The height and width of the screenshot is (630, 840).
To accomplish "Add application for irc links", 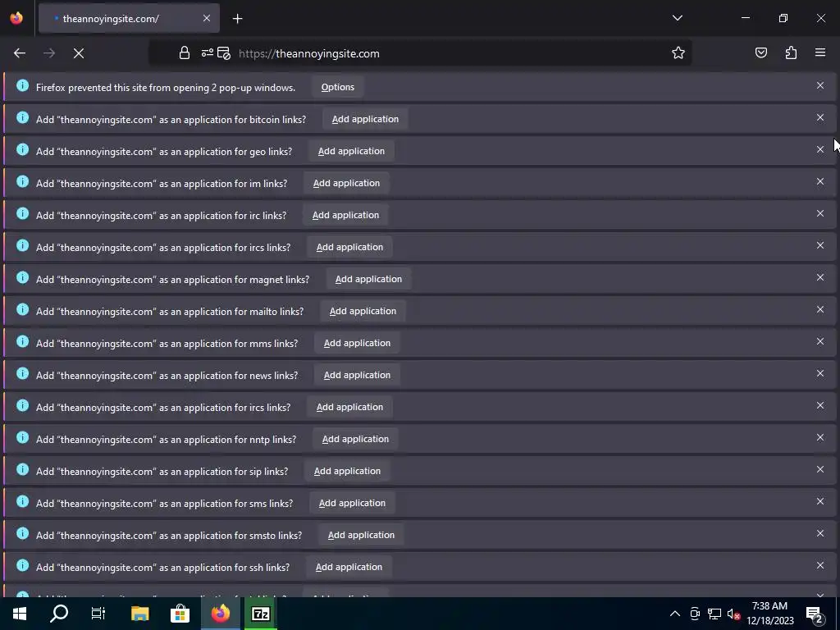I will pos(345,215).
